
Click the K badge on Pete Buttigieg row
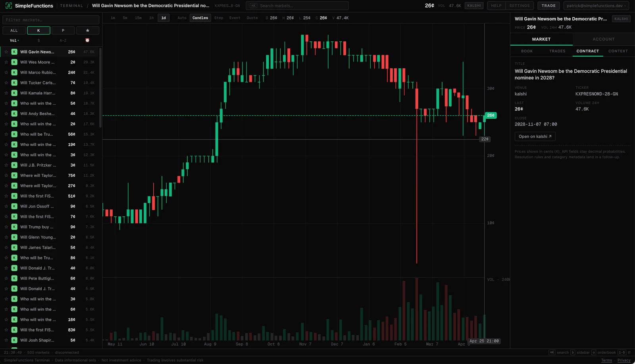14,279
